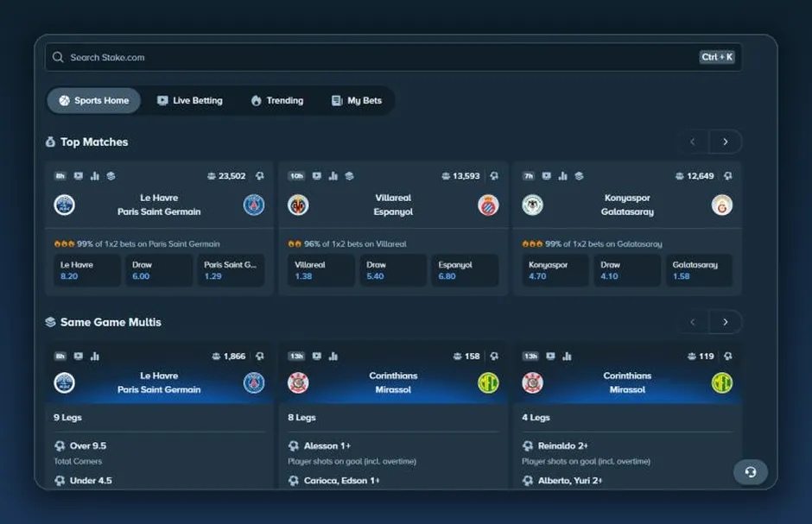Bet on Galatasaray at 1.58

tap(699, 270)
